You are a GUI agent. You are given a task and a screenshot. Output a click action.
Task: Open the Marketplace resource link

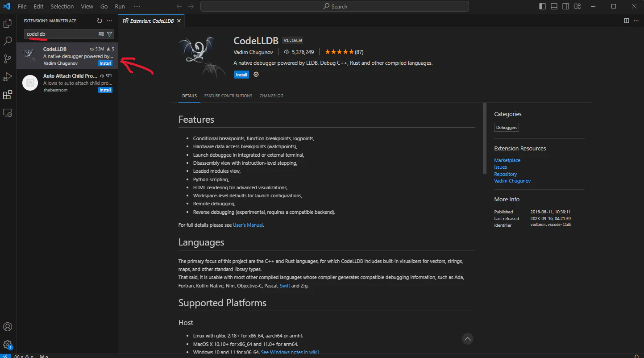(x=507, y=160)
